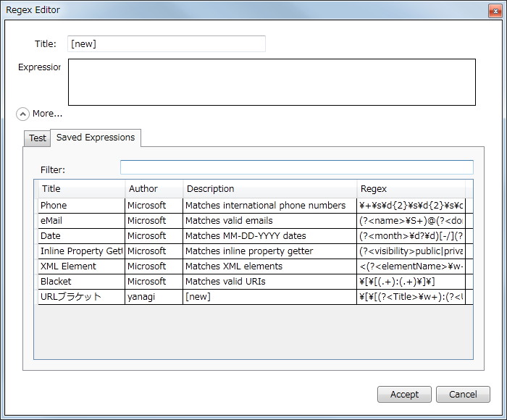The width and height of the screenshot is (507, 420).
Task: Focus the Filter text box
Action: (x=296, y=167)
